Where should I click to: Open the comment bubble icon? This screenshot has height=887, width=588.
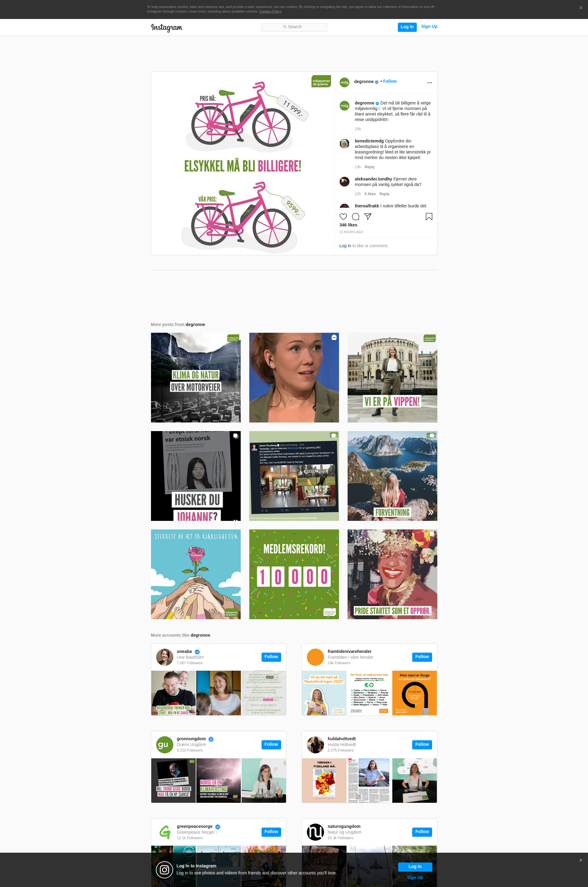tap(356, 216)
